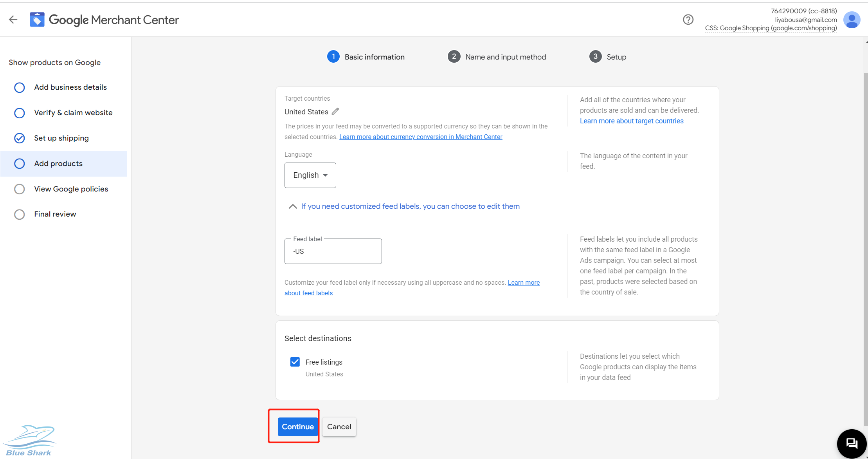Click the user profile avatar icon
The width and height of the screenshot is (868, 459).
coord(852,20)
